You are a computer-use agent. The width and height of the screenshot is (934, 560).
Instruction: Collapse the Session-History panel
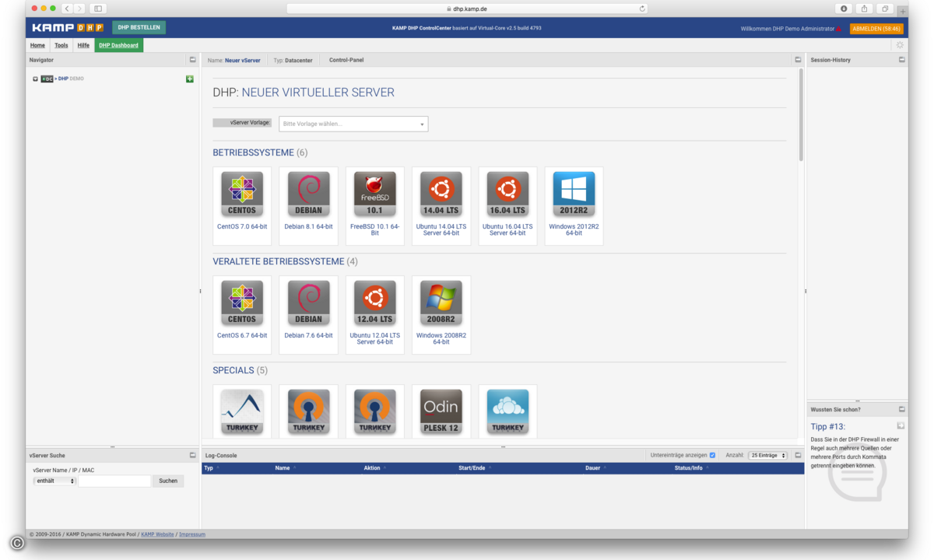[x=902, y=60]
